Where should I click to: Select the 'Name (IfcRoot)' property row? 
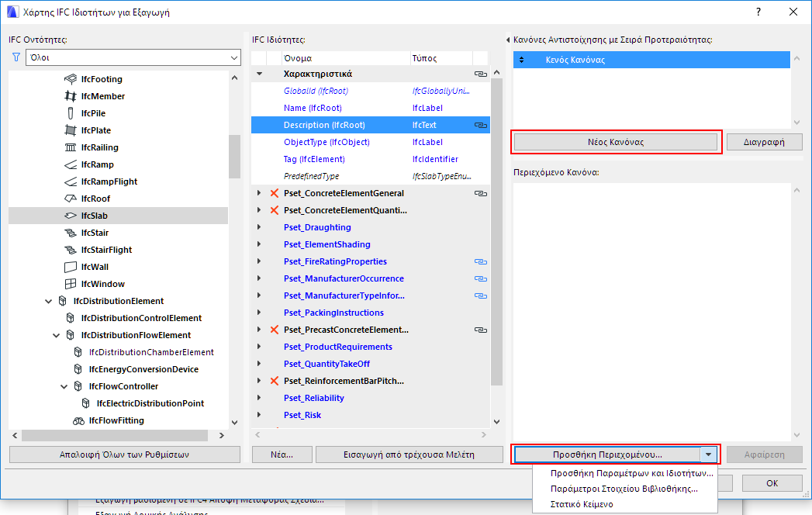click(370, 108)
